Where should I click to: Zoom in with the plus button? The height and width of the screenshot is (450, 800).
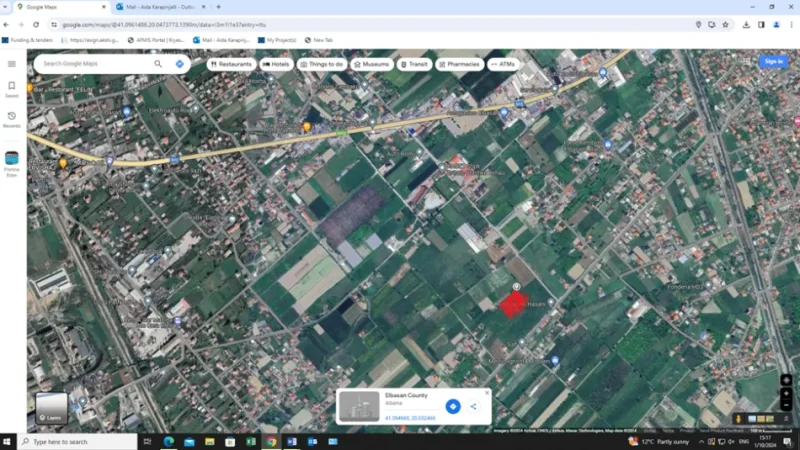786,393
